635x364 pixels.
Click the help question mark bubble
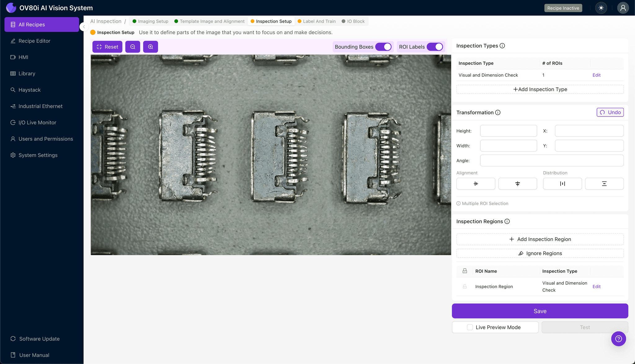point(618,339)
